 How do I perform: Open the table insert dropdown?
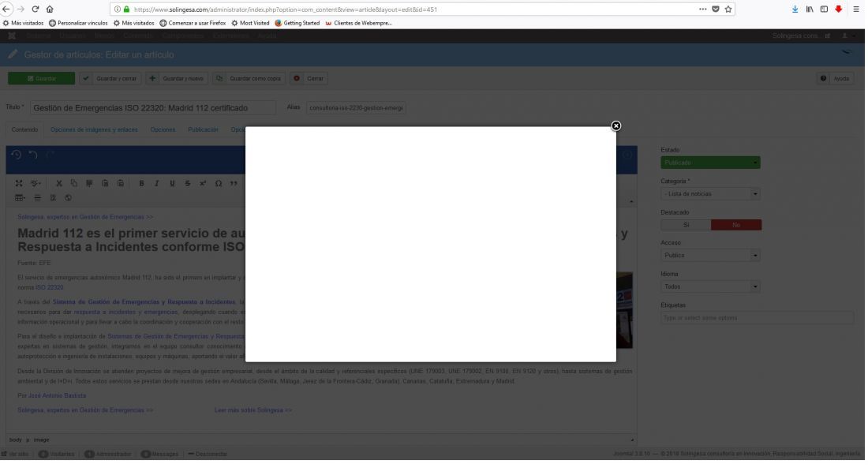click(x=20, y=197)
